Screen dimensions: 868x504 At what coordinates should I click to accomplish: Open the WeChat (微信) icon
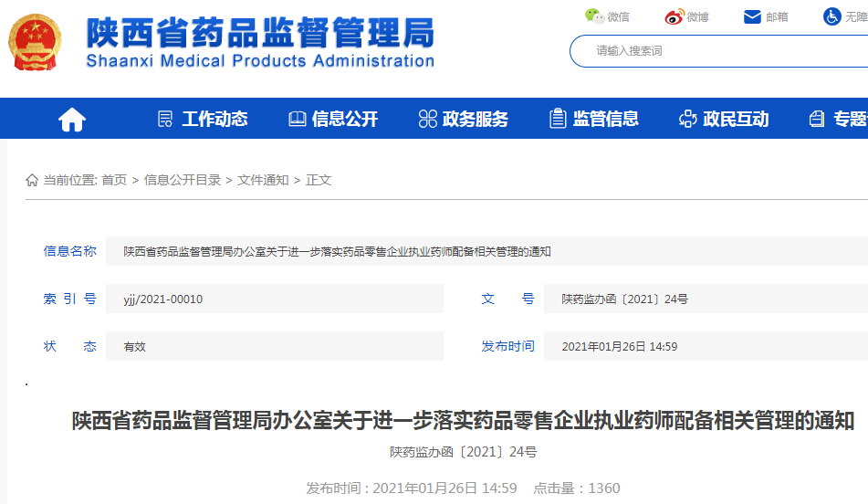(x=595, y=16)
